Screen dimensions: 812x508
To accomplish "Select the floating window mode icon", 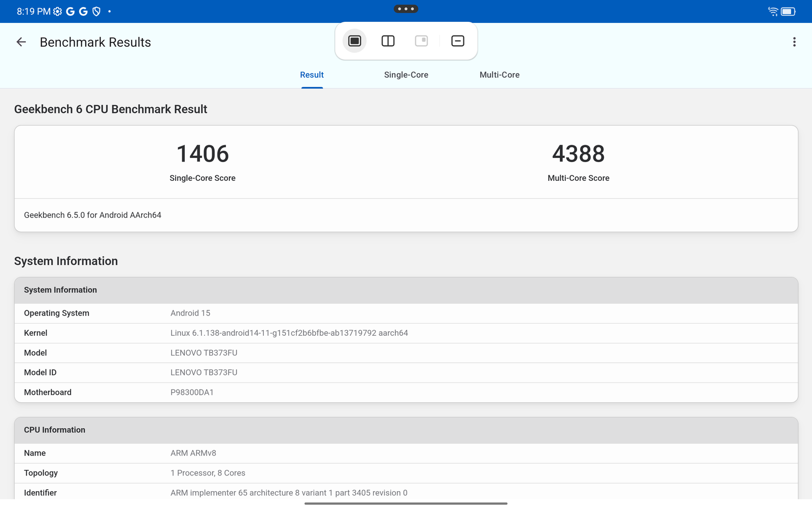I will tap(422, 41).
